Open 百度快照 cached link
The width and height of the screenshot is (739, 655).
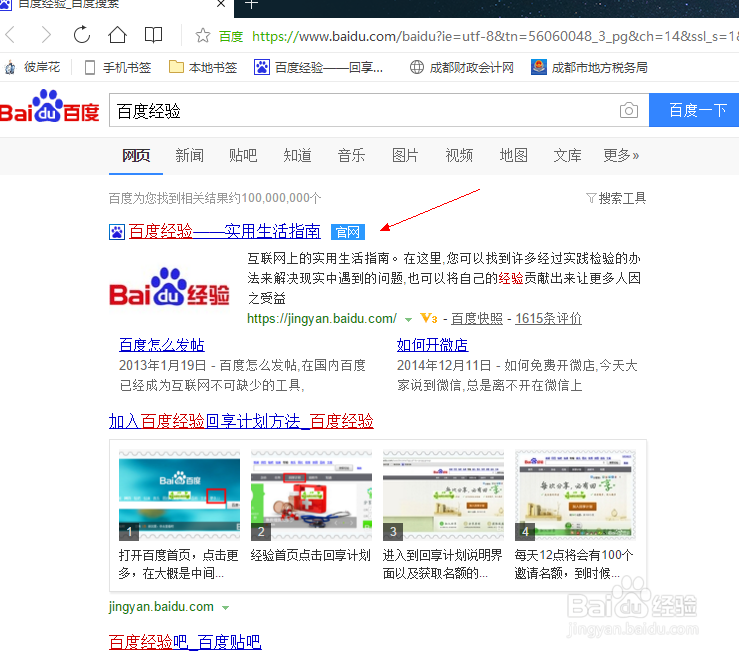point(477,319)
